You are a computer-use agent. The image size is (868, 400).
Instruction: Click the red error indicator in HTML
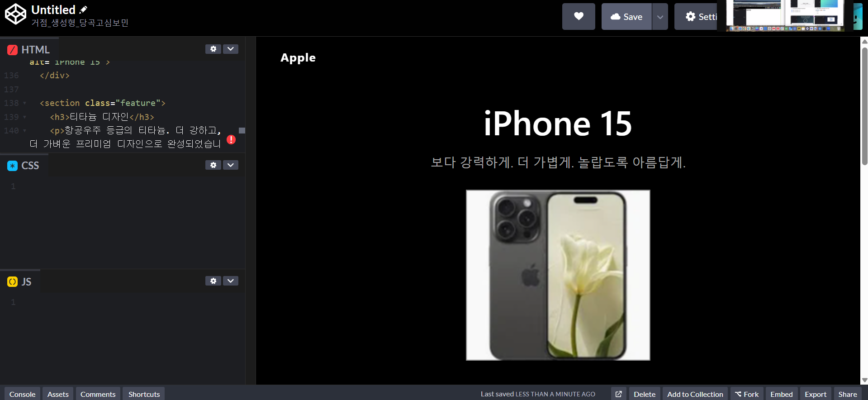[231, 139]
